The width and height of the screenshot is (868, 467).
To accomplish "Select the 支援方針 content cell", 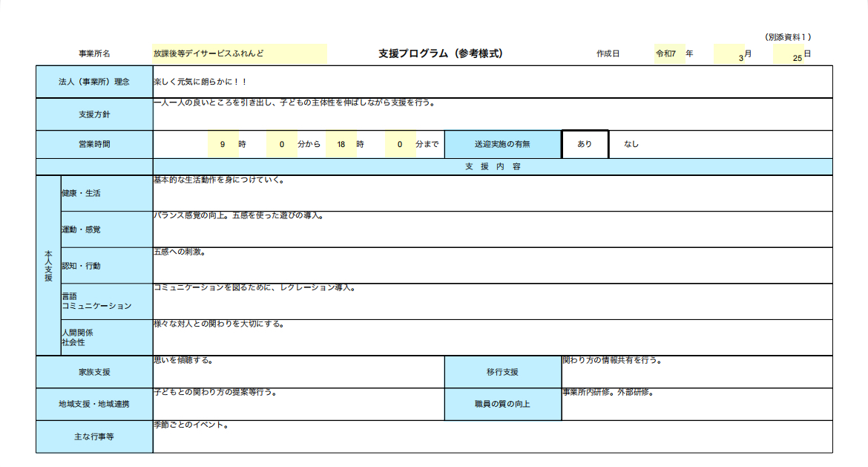I will 493,114.
